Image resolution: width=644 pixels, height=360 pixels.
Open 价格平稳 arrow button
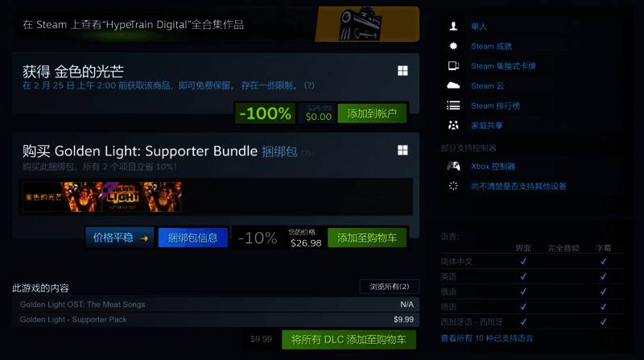120,238
